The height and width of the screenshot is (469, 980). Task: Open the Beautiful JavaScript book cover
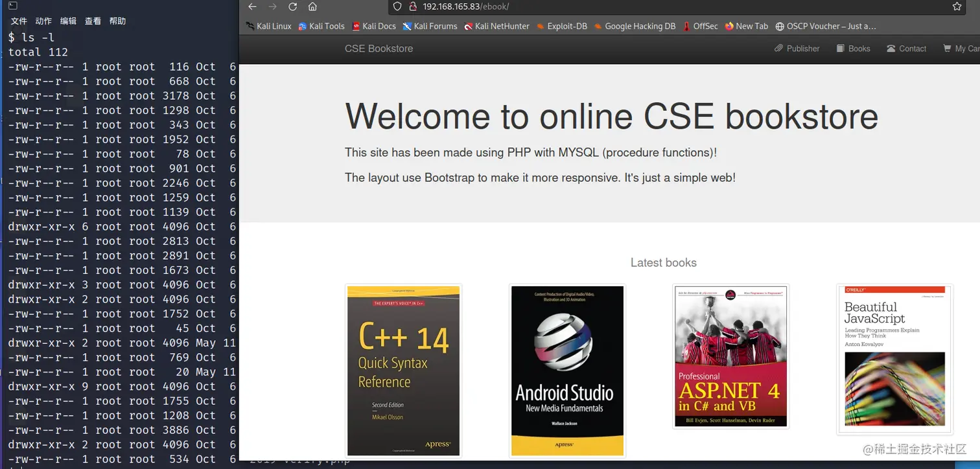(895, 359)
